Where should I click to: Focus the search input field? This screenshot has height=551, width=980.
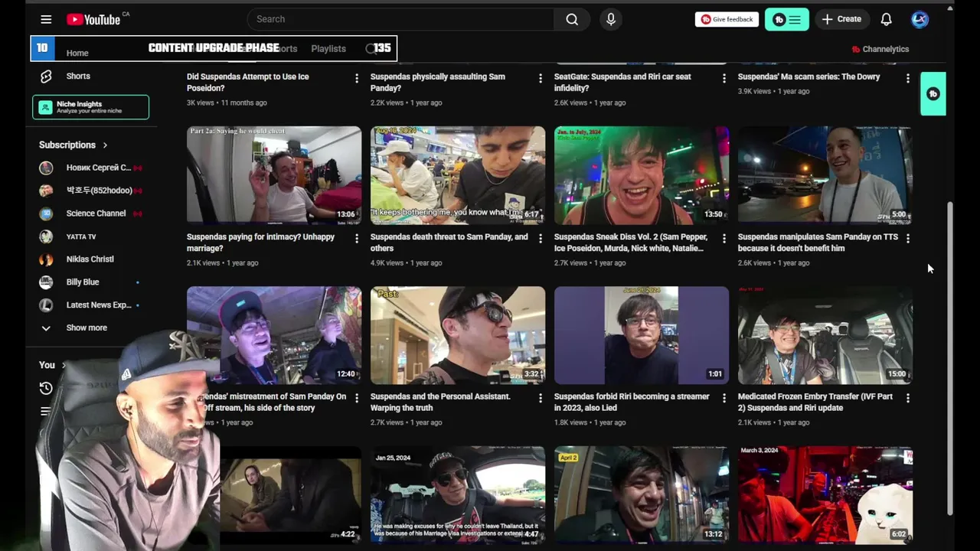pyautogui.click(x=400, y=19)
